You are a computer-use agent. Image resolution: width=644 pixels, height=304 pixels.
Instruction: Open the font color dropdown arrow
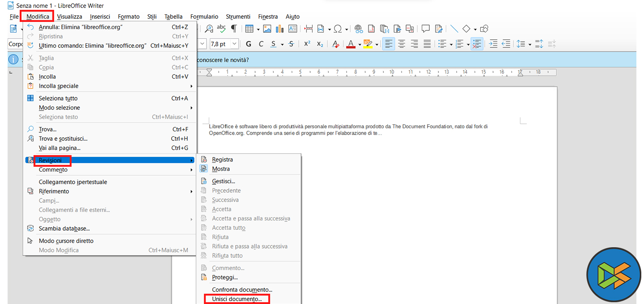(359, 44)
